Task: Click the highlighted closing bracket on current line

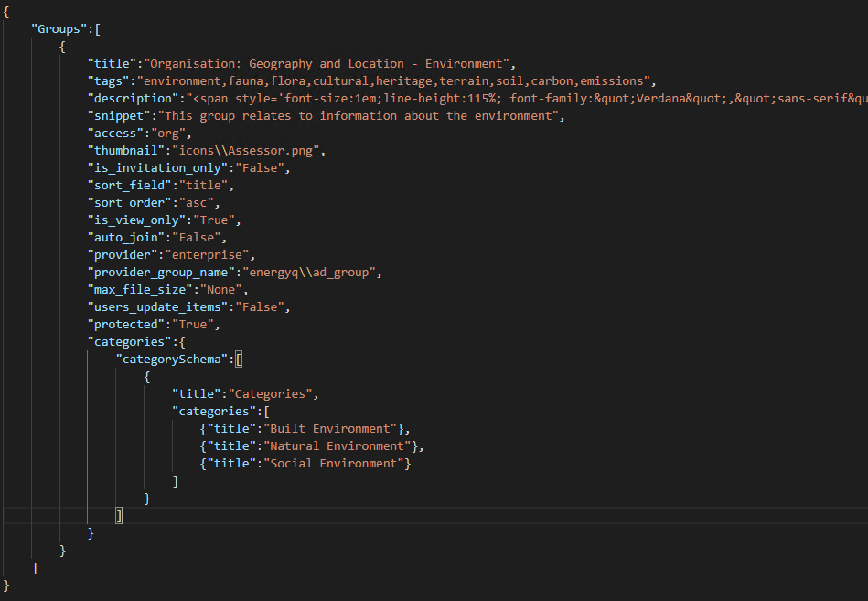Action: pyautogui.click(x=119, y=516)
